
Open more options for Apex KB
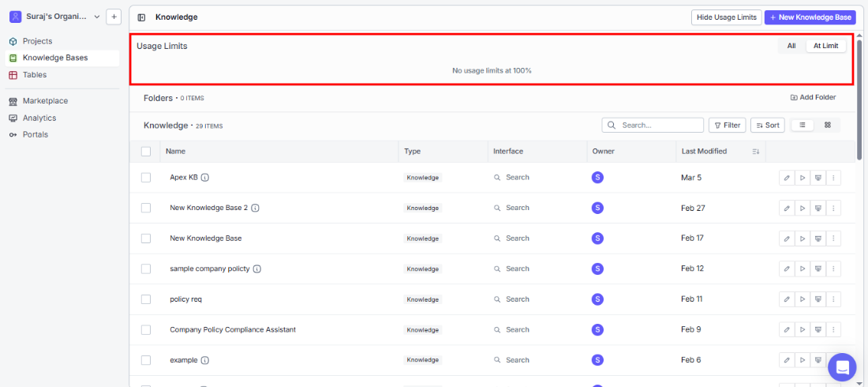(x=833, y=178)
